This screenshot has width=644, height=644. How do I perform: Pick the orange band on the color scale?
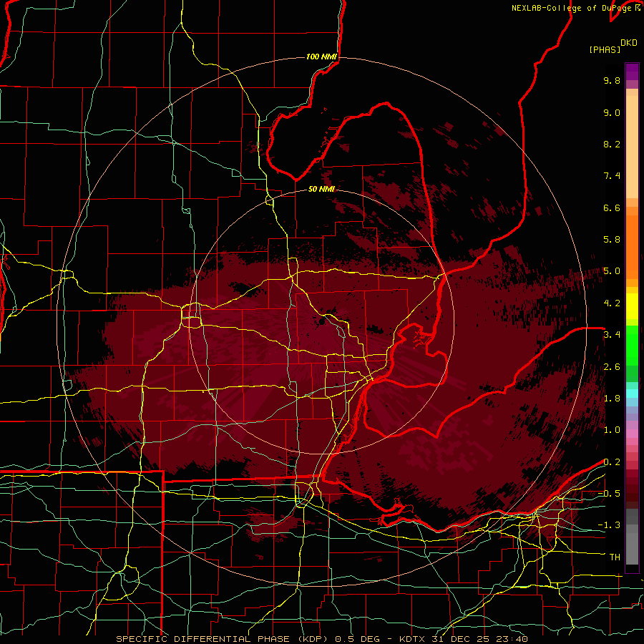tap(632, 246)
